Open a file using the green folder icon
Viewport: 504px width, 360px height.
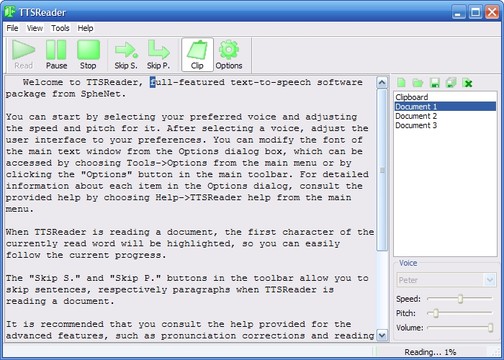(x=418, y=82)
